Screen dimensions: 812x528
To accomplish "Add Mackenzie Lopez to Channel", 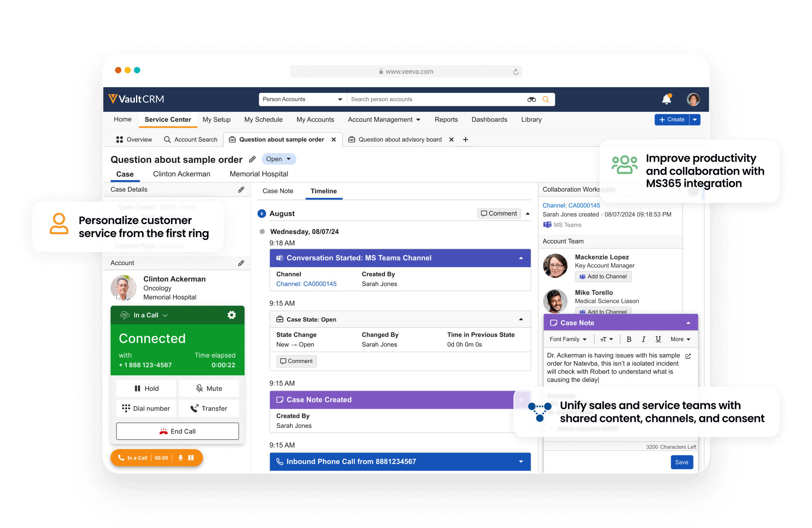I will [x=603, y=277].
